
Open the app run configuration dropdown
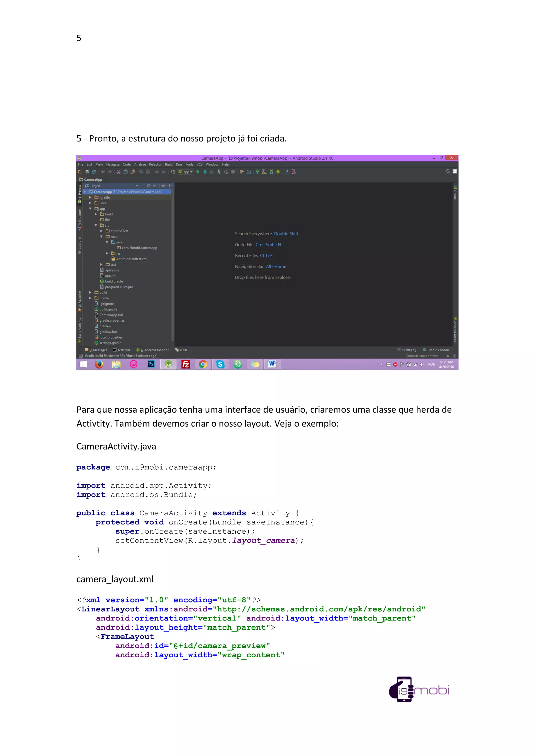coord(185,172)
